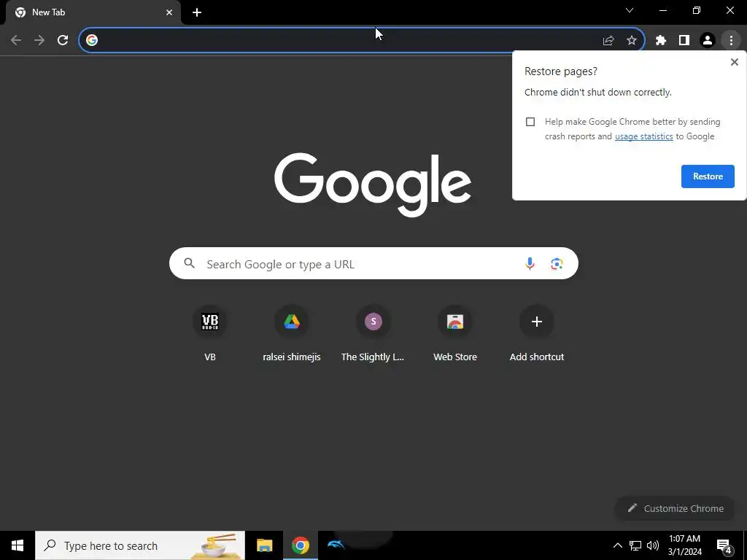Open the volume speaker icon

pyautogui.click(x=653, y=545)
